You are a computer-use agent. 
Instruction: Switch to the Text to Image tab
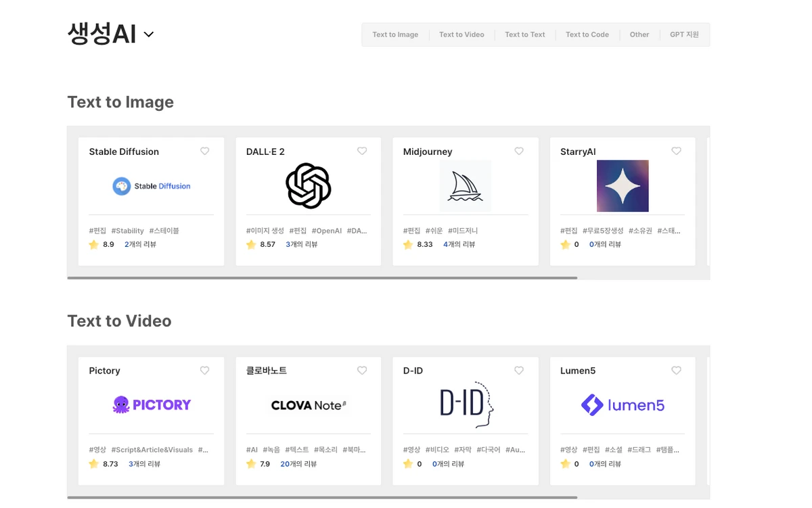[x=395, y=34]
